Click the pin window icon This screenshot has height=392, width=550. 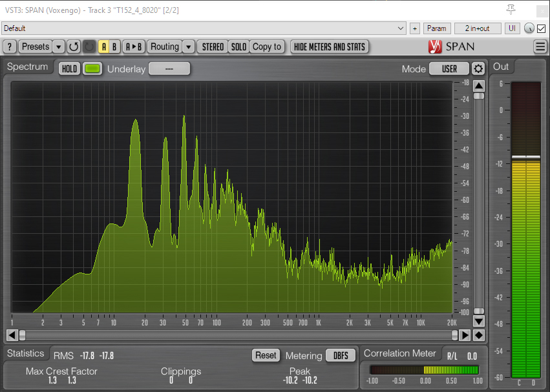511,9
